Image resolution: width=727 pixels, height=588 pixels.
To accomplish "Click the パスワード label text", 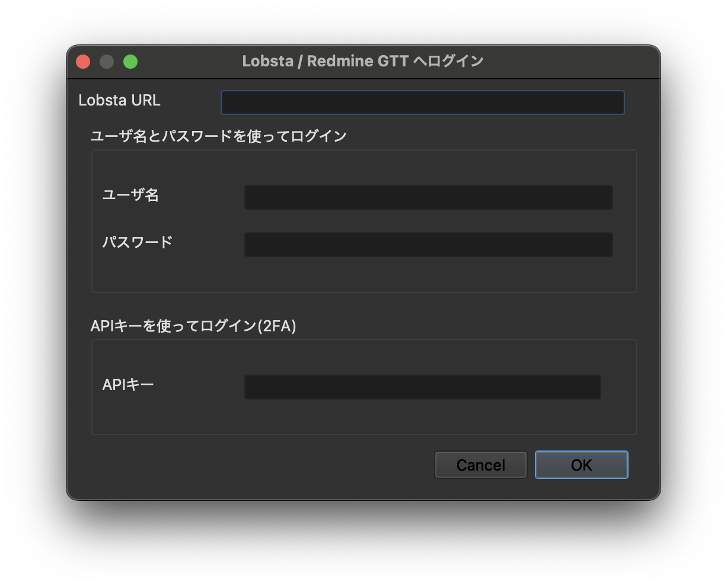I will [x=138, y=242].
